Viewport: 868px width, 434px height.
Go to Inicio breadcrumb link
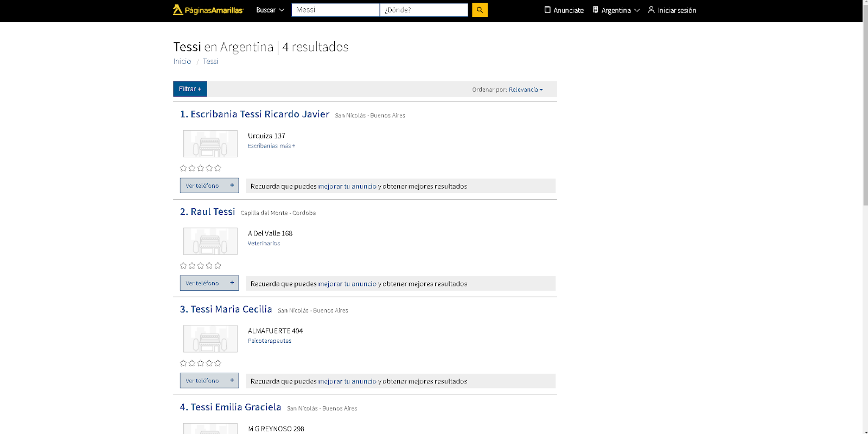(182, 61)
